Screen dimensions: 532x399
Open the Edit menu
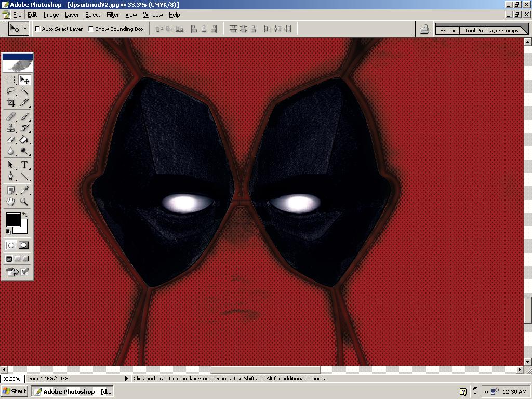[32, 15]
